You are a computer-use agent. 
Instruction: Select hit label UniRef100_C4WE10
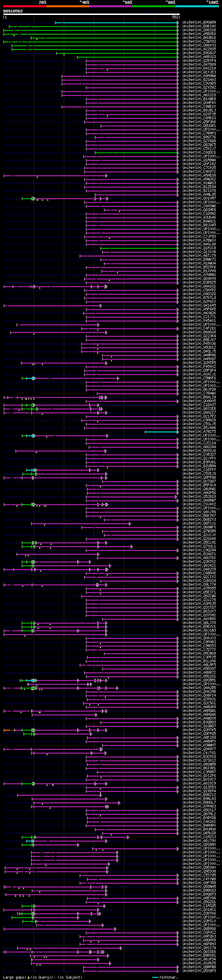click(x=199, y=106)
